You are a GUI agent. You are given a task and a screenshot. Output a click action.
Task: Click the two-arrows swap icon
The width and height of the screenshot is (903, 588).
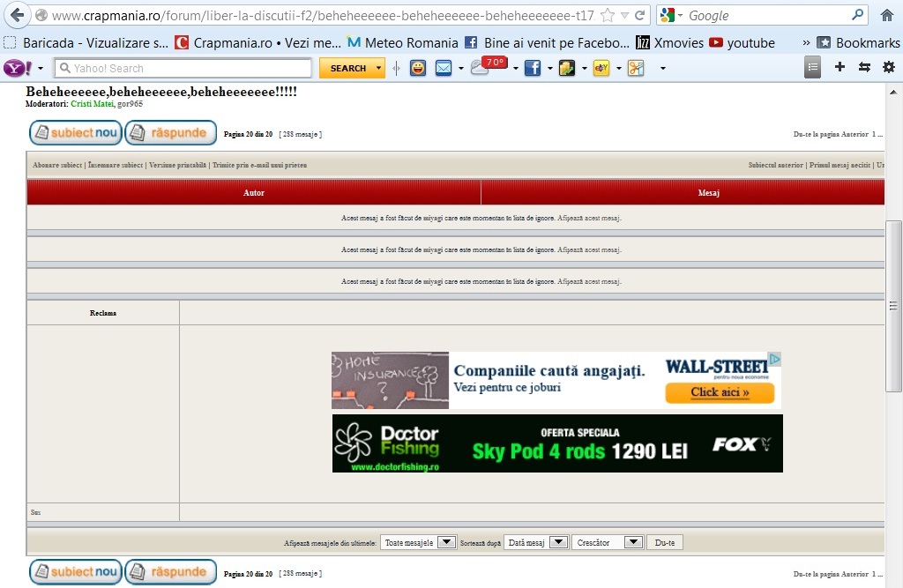864,67
